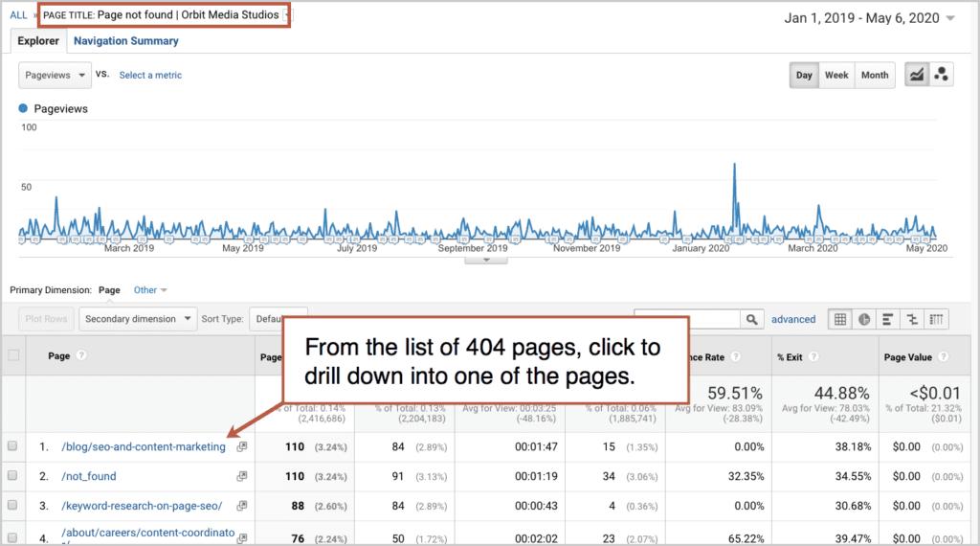Click the 32.35% bounce rate cell
980x546 pixels.
(x=746, y=476)
